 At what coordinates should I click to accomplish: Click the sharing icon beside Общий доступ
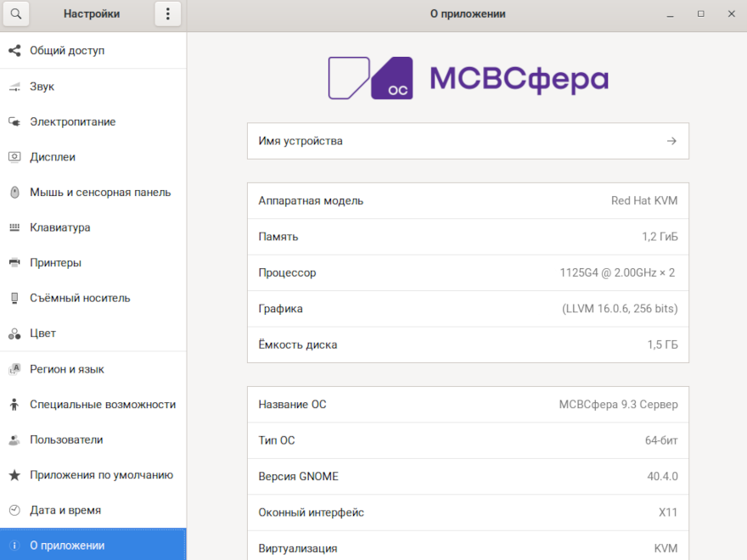click(14, 51)
